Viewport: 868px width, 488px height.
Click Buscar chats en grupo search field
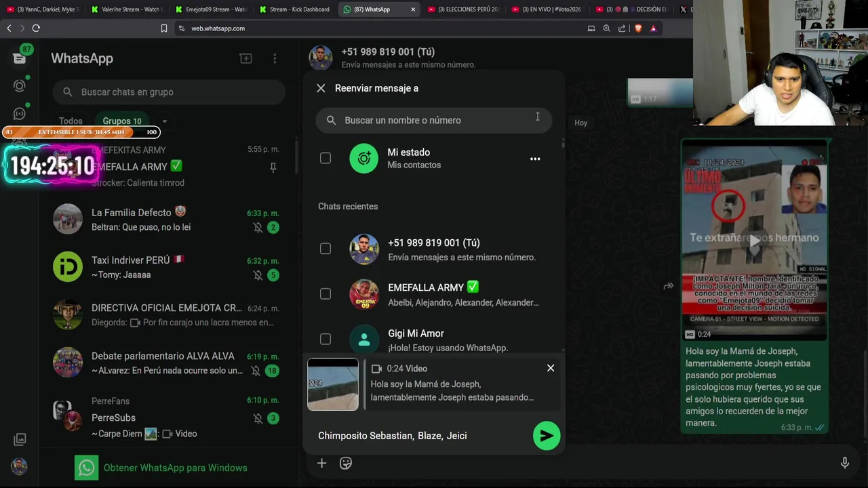coord(169,92)
